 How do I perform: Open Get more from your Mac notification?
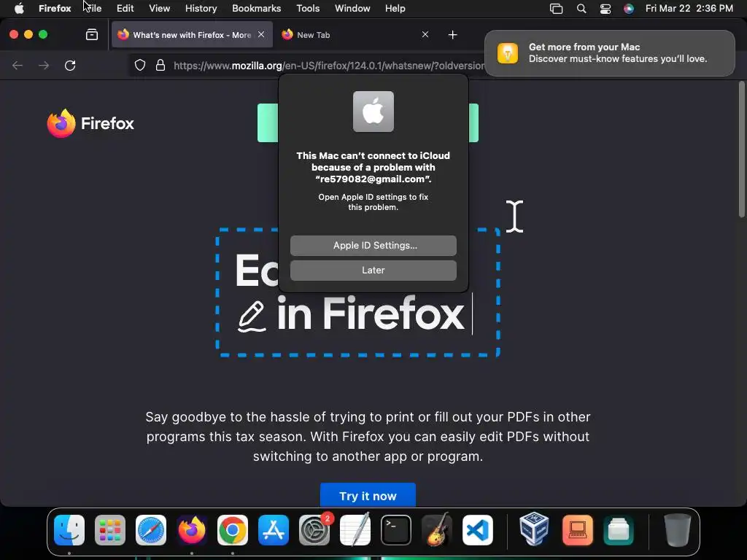tap(609, 52)
